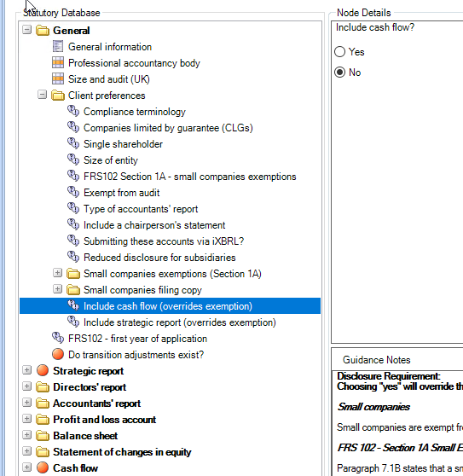Click the Exempt from audit node icon
This screenshot has height=476, width=463.
click(x=73, y=192)
